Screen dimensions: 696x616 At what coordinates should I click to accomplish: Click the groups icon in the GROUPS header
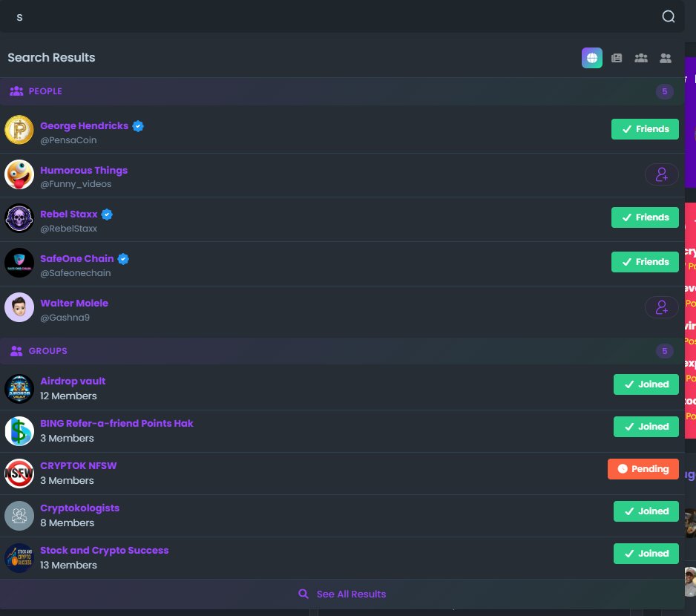(16, 350)
